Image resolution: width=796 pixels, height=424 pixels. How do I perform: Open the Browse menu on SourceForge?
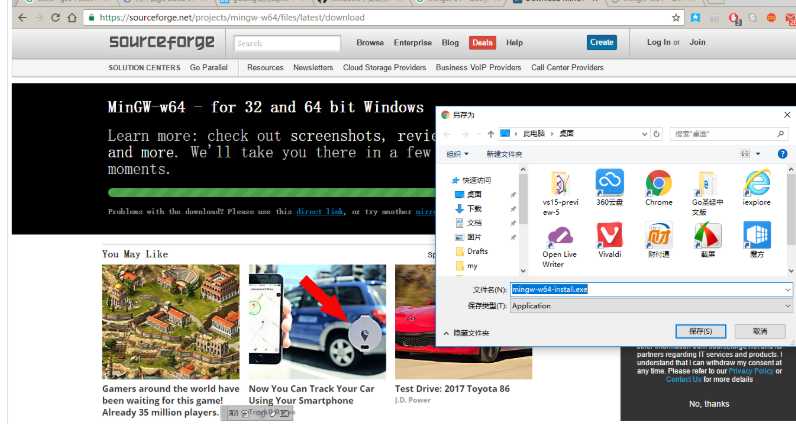(x=370, y=43)
